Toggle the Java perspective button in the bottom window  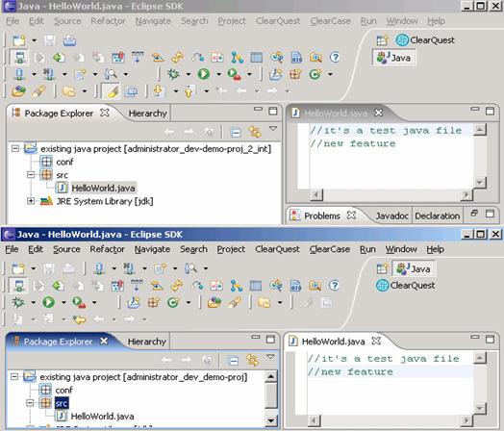click(414, 268)
